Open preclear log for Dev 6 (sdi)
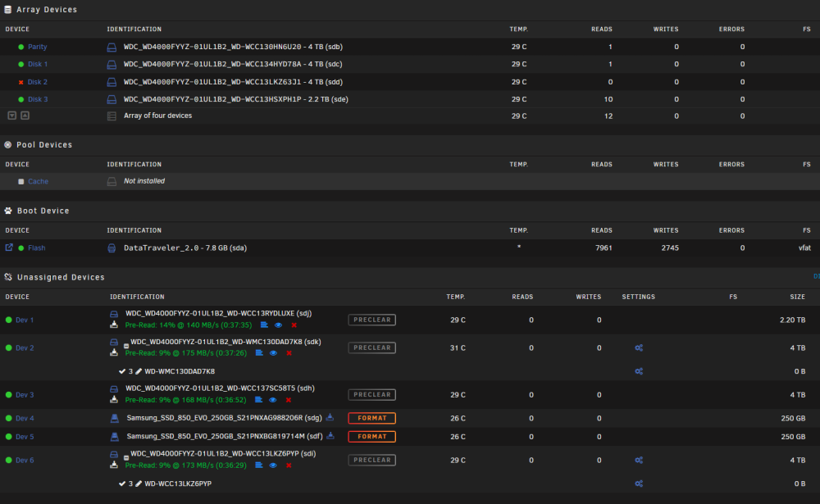The height and width of the screenshot is (504, 820). coord(259,465)
